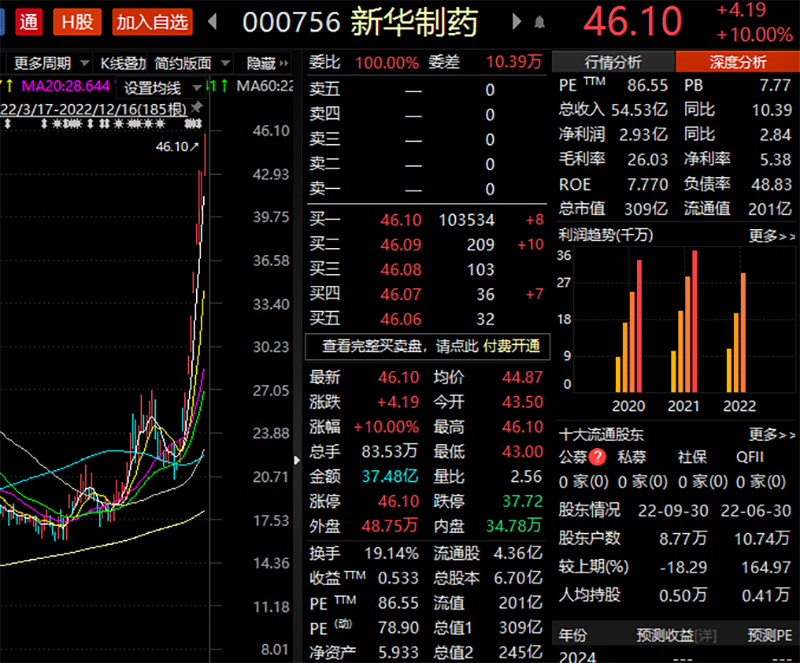The width and height of the screenshot is (800, 663).
Task: Click the 私募 shareholder category
Action: 632,457
